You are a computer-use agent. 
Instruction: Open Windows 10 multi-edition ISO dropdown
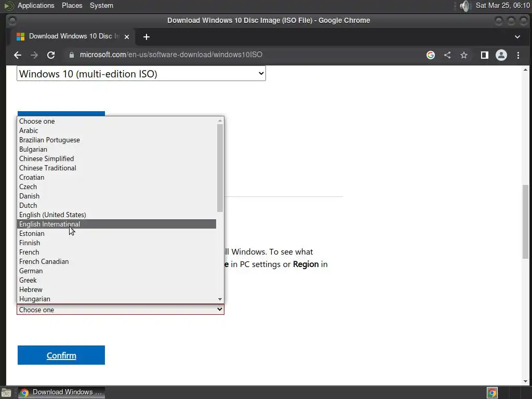point(141,74)
